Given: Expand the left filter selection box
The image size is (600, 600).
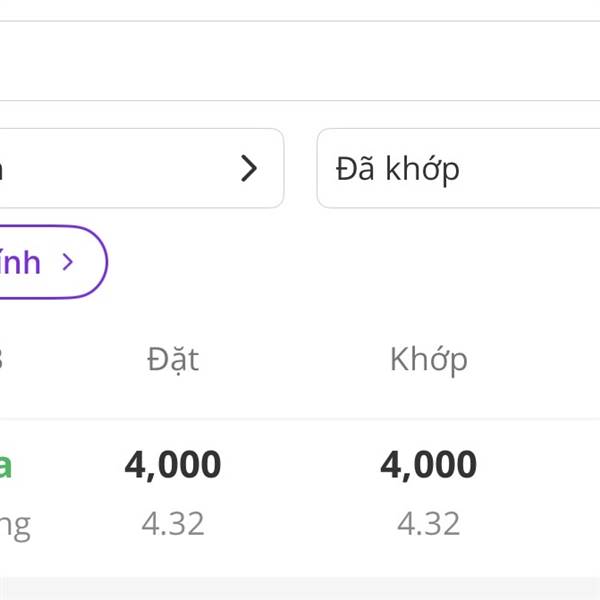Looking at the screenshot, I should tap(140, 169).
